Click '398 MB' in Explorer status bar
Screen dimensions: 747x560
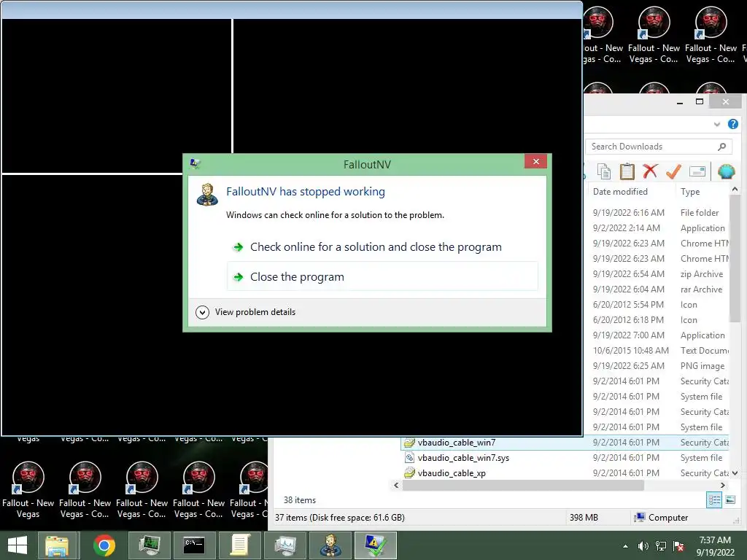pyautogui.click(x=584, y=517)
